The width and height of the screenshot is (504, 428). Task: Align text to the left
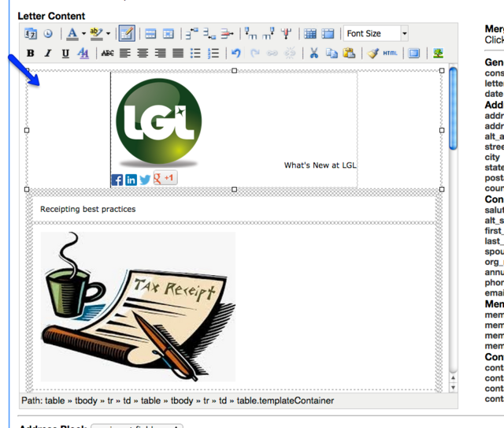click(125, 53)
